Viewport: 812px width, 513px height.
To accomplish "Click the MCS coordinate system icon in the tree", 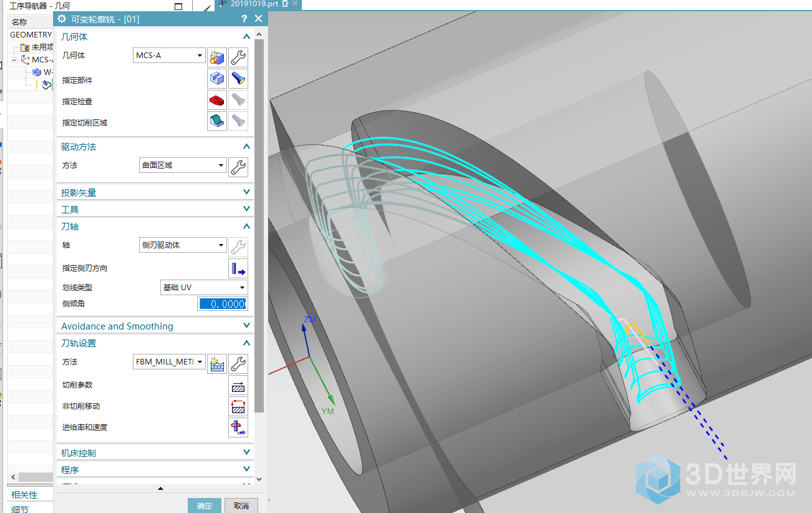I will point(25,59).
